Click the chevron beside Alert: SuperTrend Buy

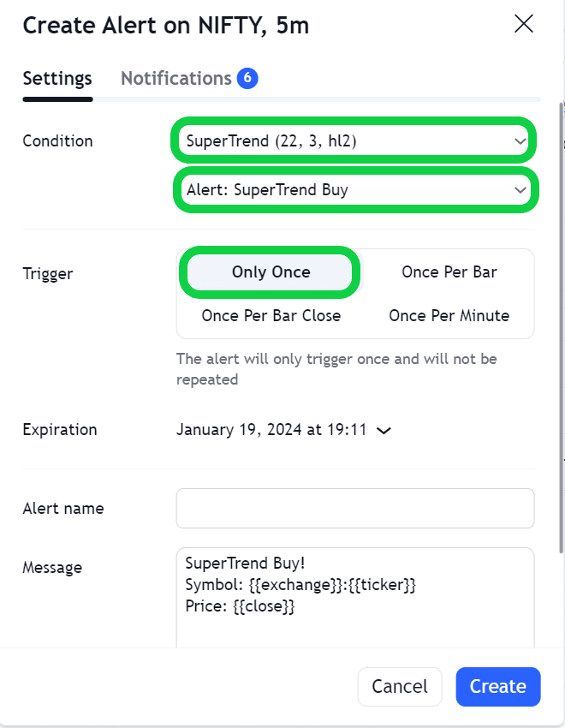click(520, 190)
